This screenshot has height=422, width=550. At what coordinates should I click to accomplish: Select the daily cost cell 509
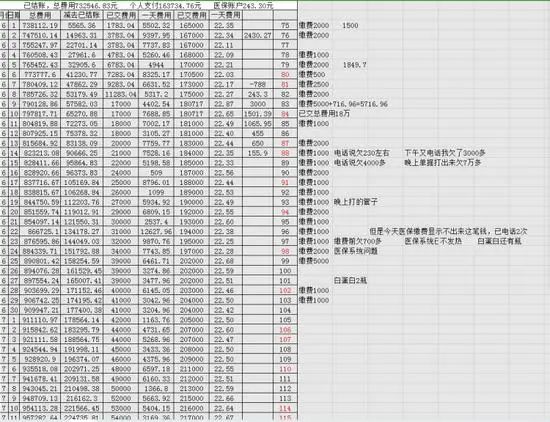tap(156, 173)
